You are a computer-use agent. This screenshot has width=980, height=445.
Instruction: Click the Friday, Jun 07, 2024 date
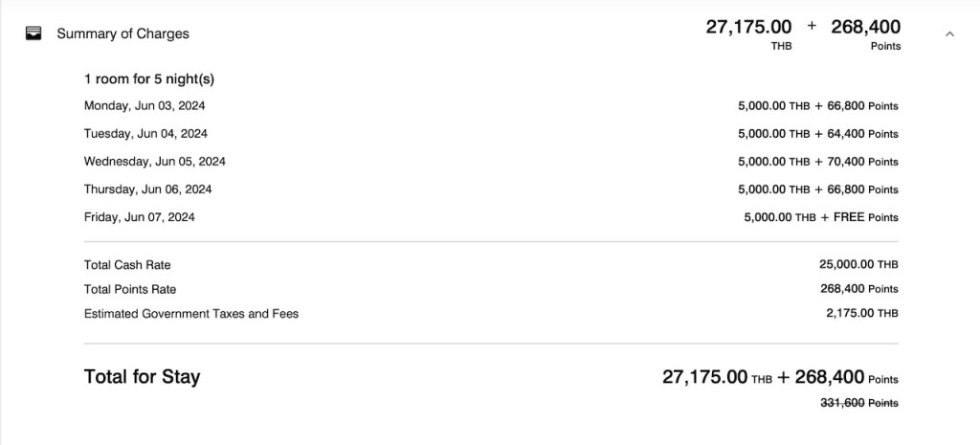(x=140, y=217)
